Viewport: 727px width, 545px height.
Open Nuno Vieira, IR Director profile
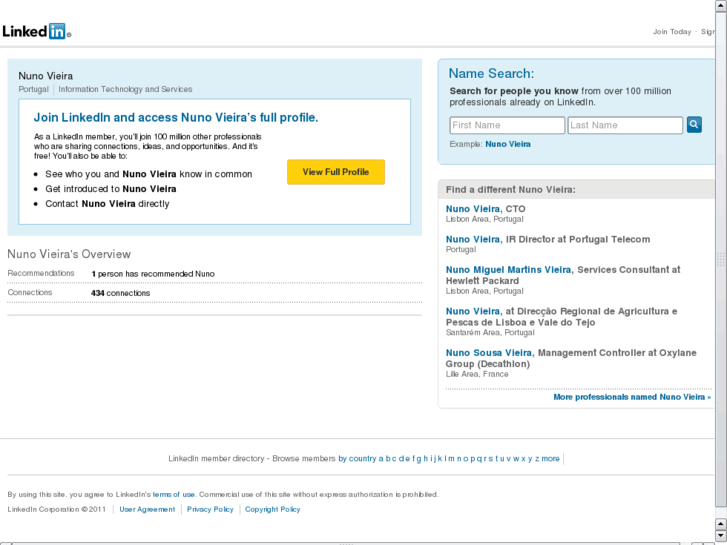click(472, 239)
